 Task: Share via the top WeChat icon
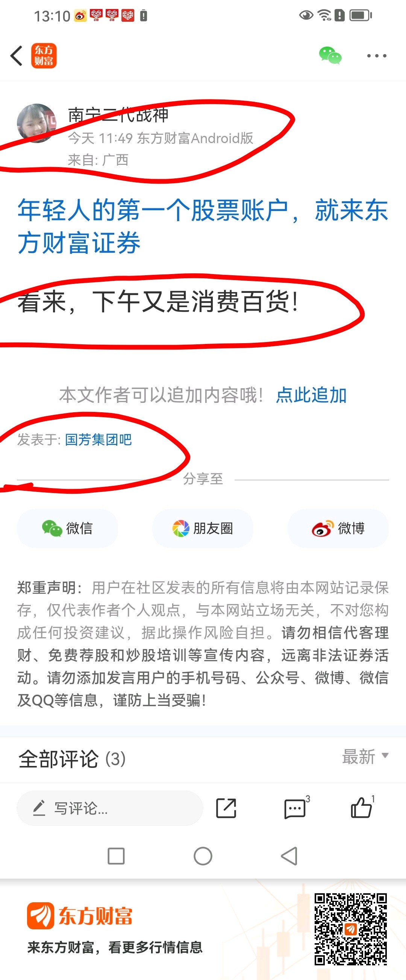330,56
